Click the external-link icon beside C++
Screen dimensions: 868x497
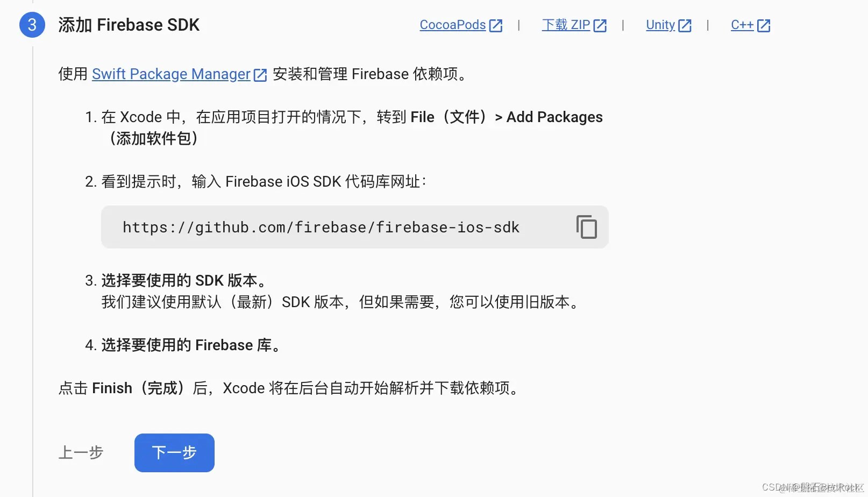(764, 25)
